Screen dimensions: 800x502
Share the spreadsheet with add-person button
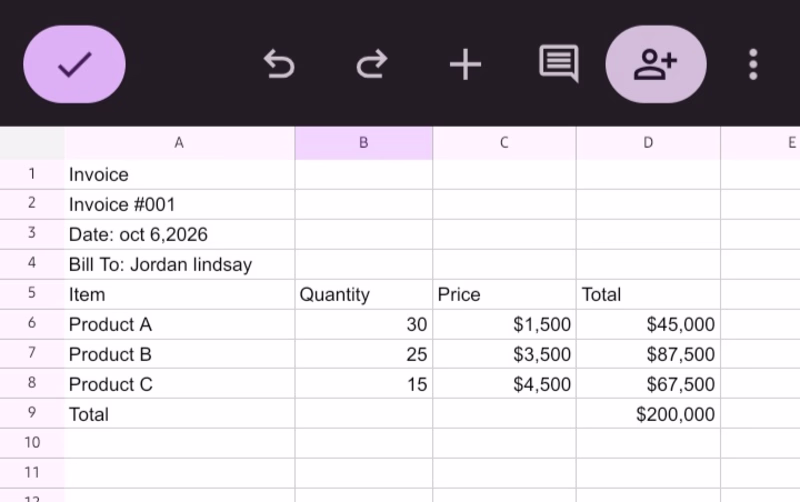pos(656,64)
